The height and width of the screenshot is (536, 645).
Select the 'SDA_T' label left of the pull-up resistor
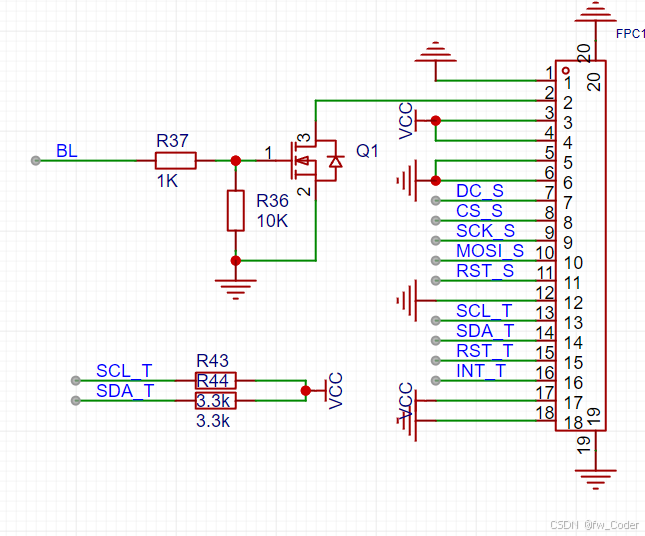[x=125, y=391]
